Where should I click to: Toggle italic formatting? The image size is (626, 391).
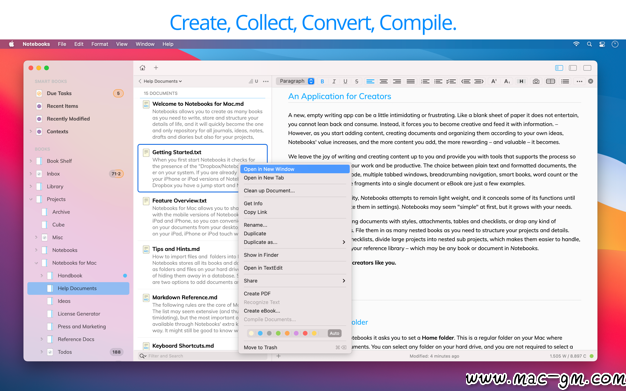click(334, 81)
